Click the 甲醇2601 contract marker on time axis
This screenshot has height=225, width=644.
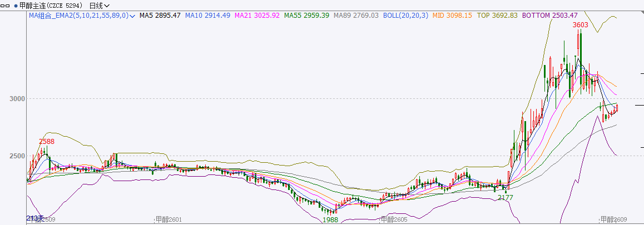pyautogui.click(x=169, y=220)
